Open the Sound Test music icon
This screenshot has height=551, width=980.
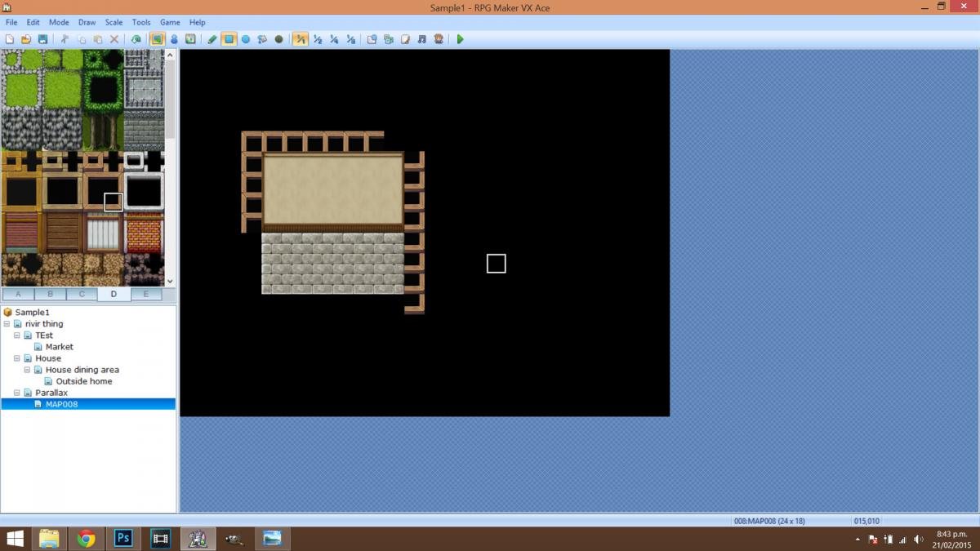[422, 38]
